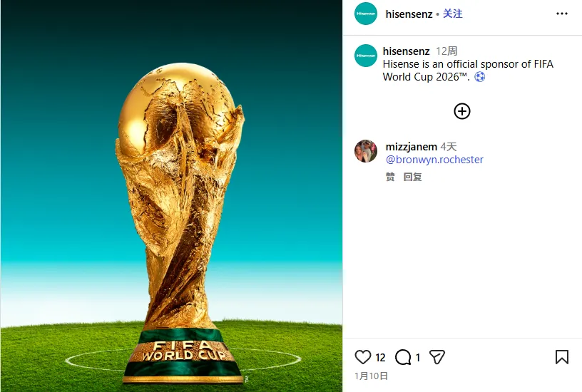Click the Hisense avatar beside the caption

366,56
